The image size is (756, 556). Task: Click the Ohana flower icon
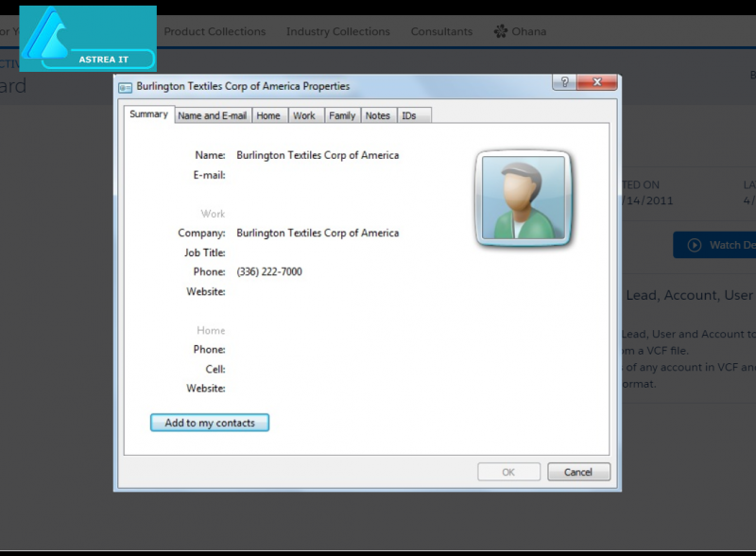[501, 31]
